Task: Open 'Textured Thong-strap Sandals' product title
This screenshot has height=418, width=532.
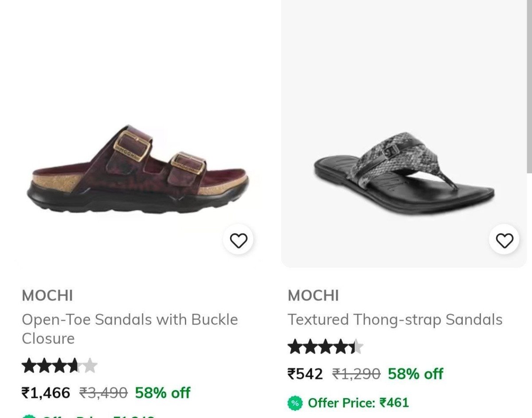Action: (395, 320)
